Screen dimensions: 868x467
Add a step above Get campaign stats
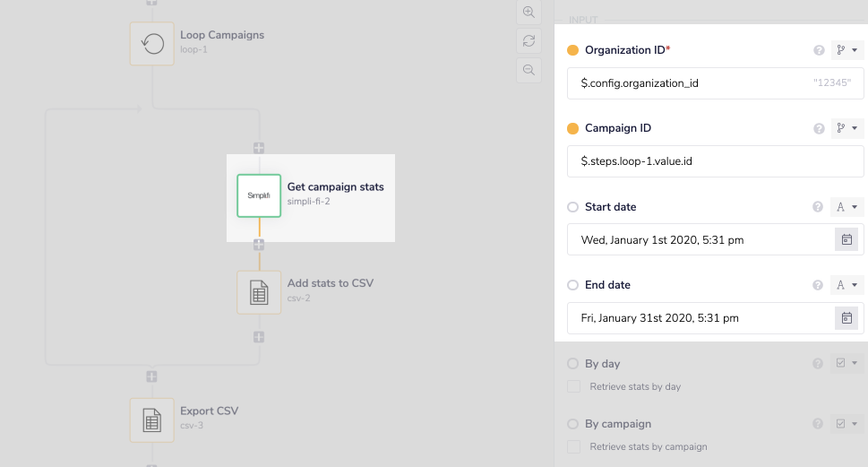[x=259, y=147]
